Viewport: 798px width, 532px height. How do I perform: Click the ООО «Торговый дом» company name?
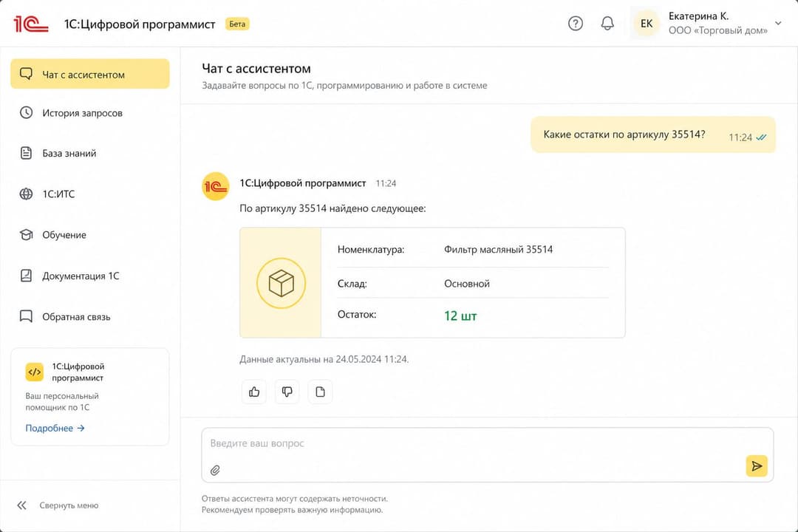pos(717,30)
